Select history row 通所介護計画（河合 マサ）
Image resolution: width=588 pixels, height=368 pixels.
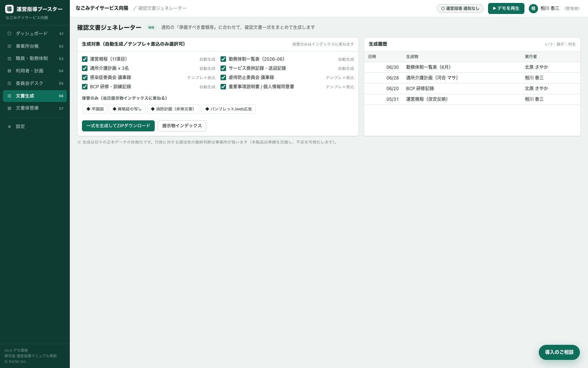(x=472, y=78)
